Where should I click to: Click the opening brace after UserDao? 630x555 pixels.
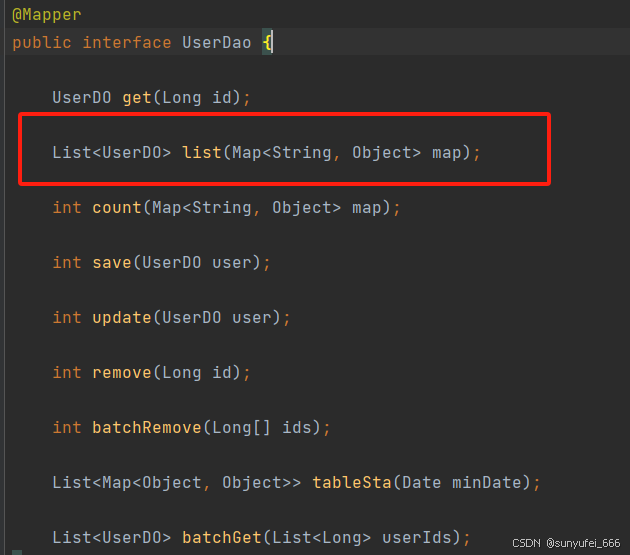click(x=267, y=43)
